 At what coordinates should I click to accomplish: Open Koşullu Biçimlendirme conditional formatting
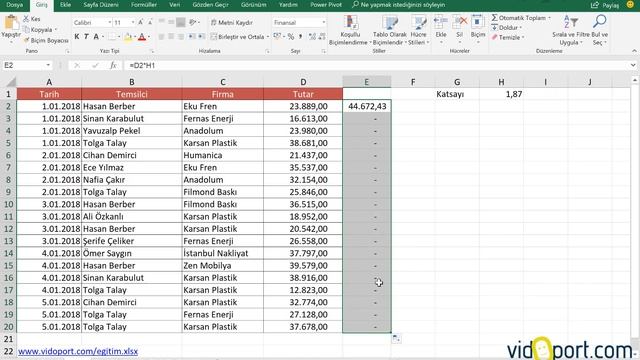349,30
